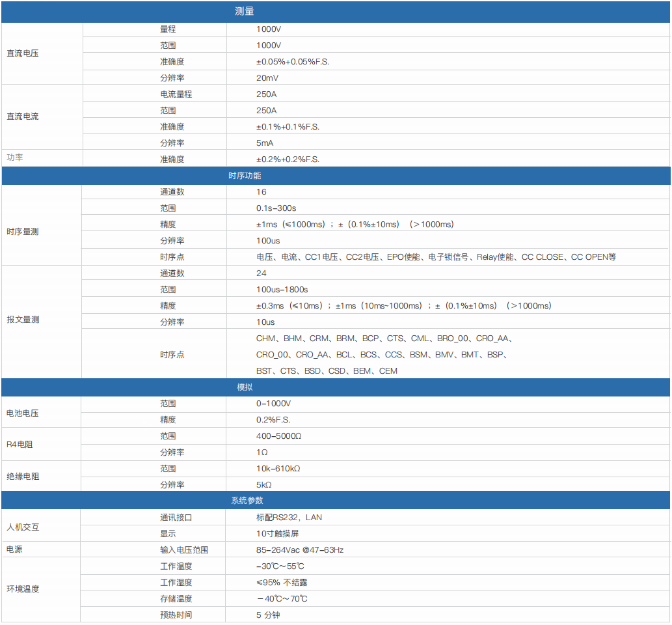This screenshot has height=625, width=672.
Task: Click the 功率 row label
Action: 14,158
